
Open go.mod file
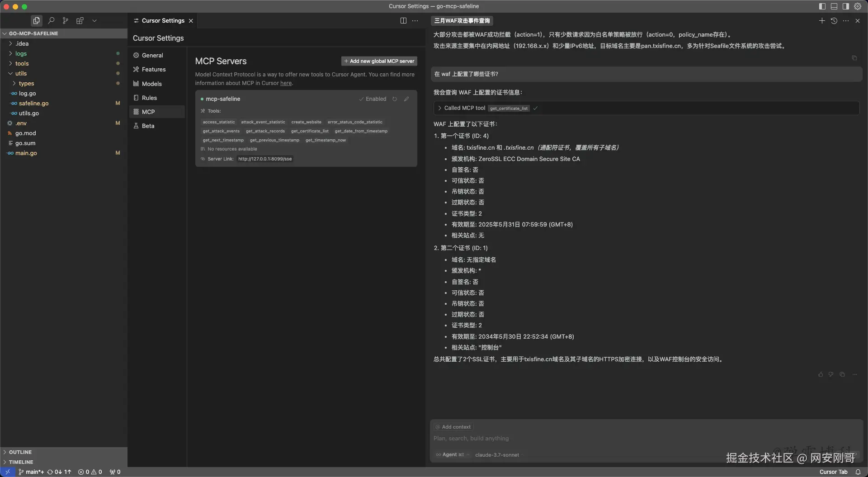64,133
